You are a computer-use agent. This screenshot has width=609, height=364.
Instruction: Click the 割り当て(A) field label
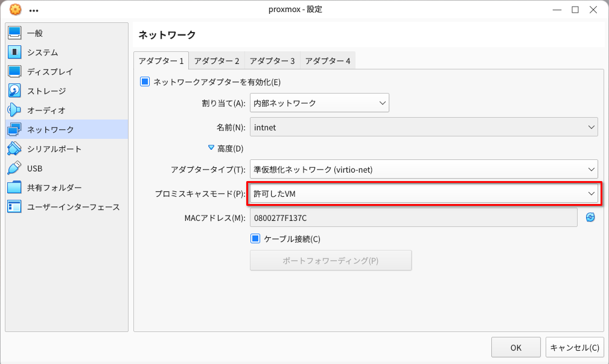pos(224,103)
